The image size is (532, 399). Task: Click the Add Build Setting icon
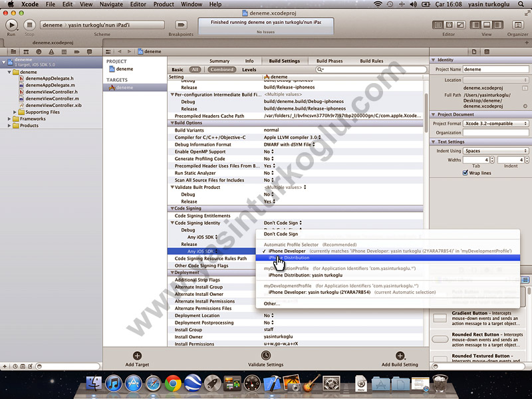(x=400, y=355)
